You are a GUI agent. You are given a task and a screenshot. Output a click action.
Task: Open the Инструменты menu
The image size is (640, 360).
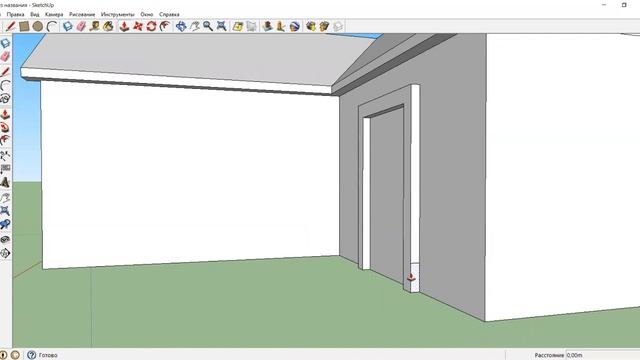click(x=118, y=14)
